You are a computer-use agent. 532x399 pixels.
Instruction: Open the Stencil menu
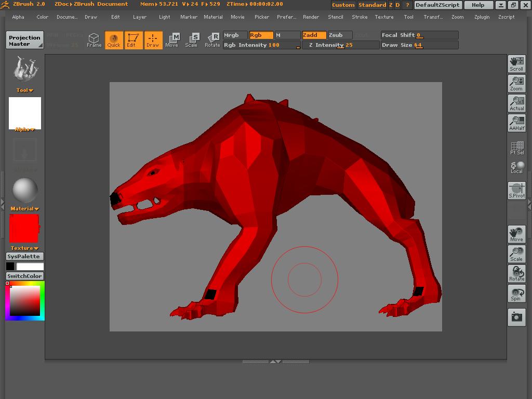(x=335, y=17)
